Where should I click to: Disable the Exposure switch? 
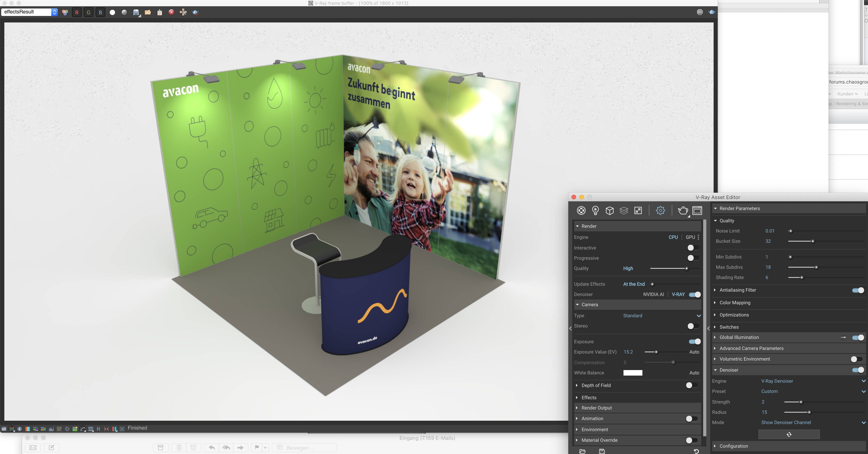(695, 341)
